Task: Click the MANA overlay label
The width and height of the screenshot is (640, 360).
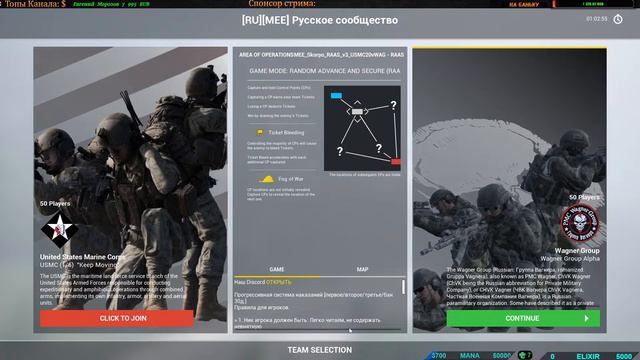Action: tap(470, 356)
